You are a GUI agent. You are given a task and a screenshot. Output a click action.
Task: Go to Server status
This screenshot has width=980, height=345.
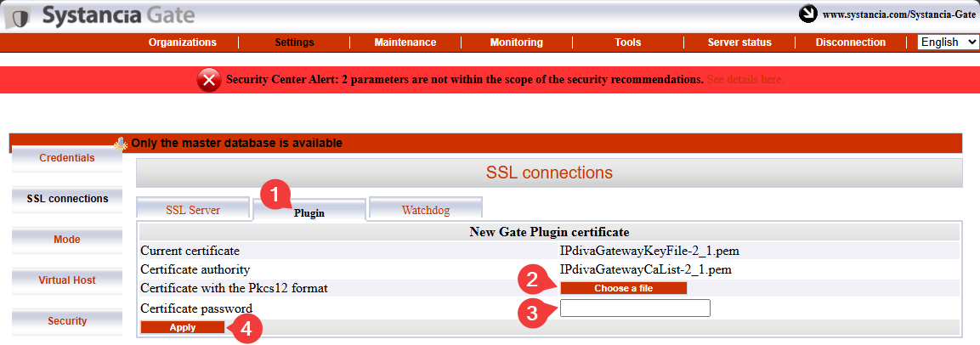[x=739, y=42]
